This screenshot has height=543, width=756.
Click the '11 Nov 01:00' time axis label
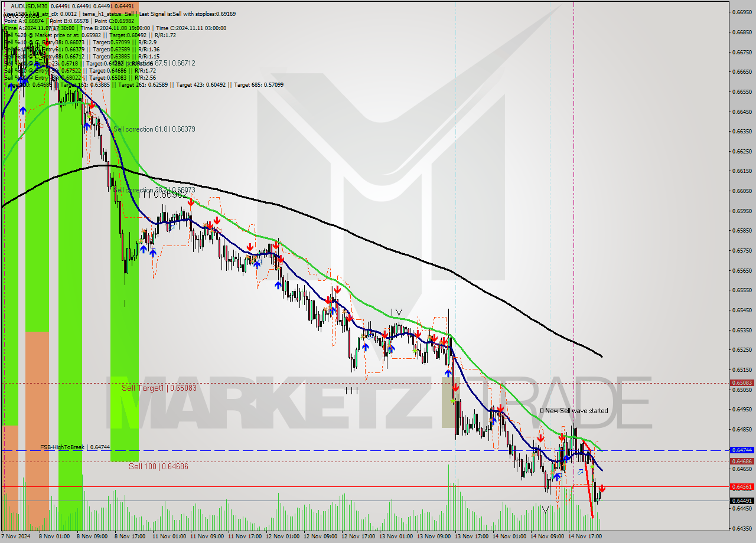[x=169, y=537]
